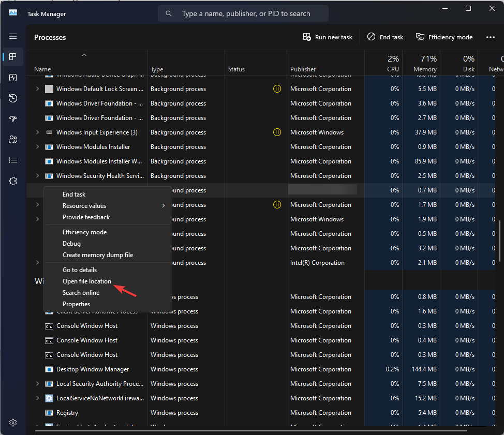Sort by CPU column header
The height and width of the screenshot is (435, 504).
coord(383,63)
